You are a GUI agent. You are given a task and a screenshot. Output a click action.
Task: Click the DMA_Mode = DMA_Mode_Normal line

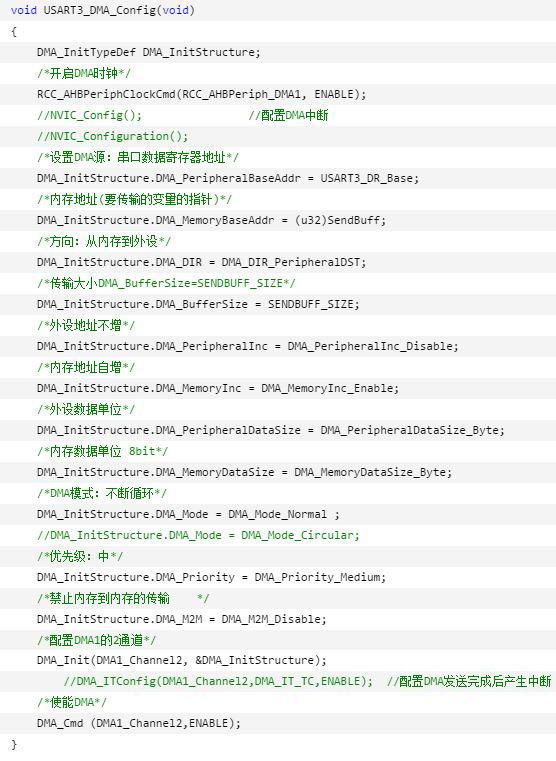[188, 514]
